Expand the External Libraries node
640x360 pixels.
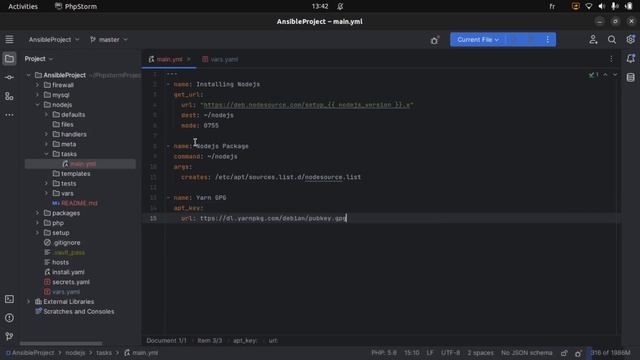point(29,302)
